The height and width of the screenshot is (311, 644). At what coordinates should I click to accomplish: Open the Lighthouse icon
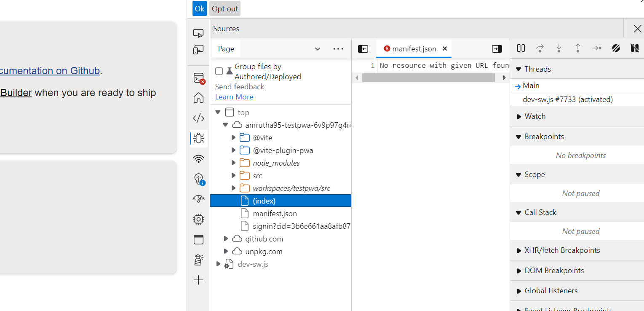(x=198, y=260)
